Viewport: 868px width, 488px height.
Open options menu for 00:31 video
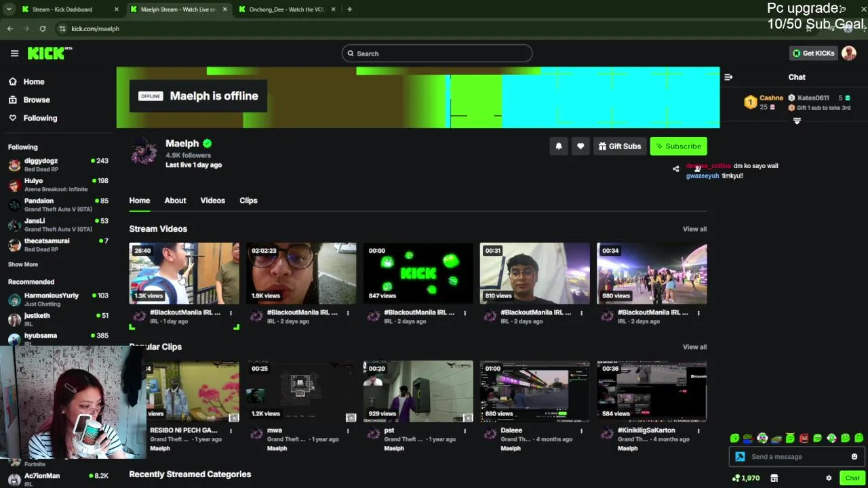581,313
